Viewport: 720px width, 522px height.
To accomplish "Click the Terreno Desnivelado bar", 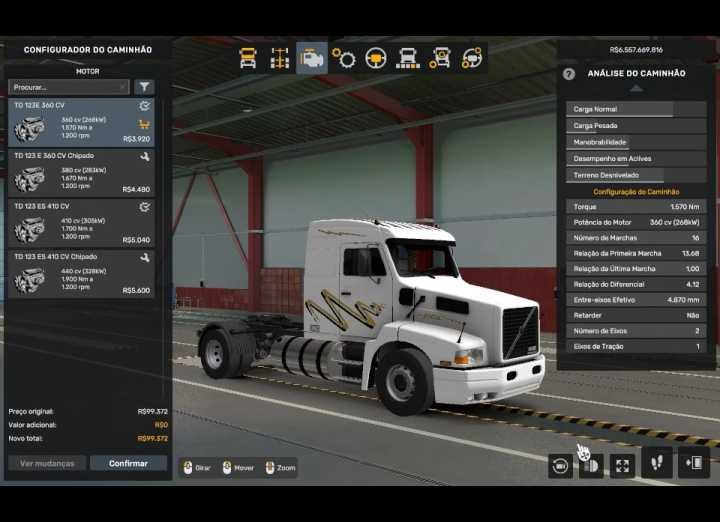I will coord(636,175).
